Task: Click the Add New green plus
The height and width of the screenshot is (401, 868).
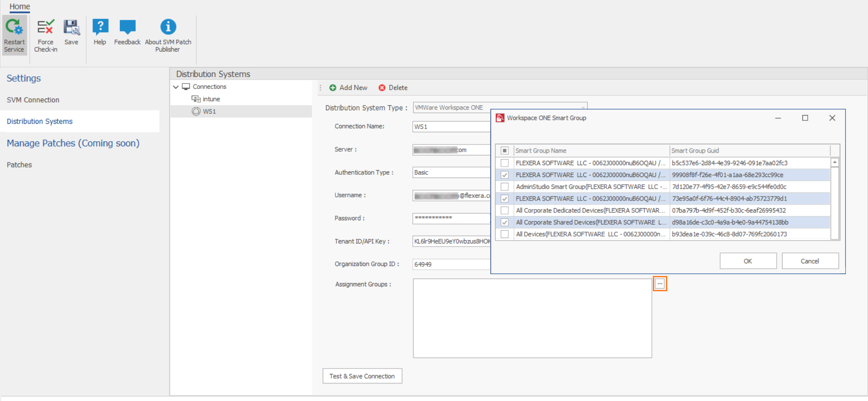Action: [x=333, y=88]
